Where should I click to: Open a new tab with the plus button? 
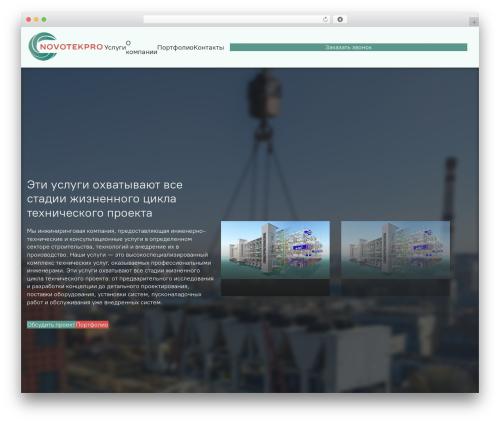474,22
